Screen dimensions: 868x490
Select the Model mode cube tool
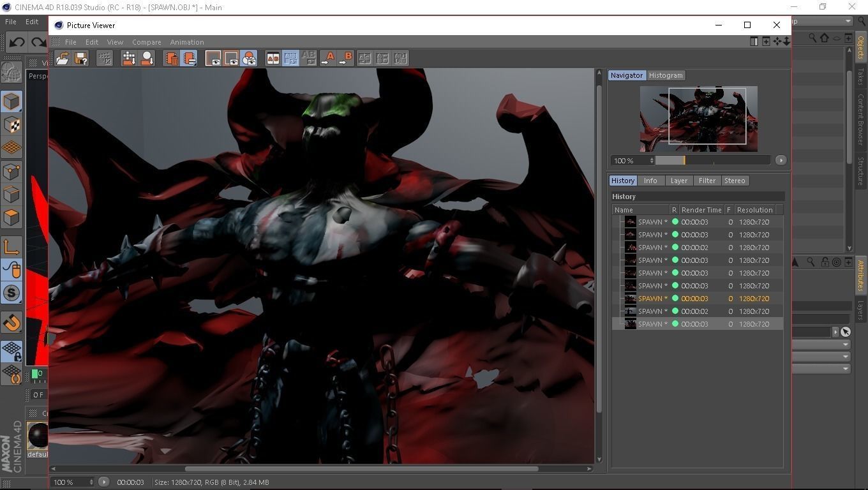click(11, 101)
